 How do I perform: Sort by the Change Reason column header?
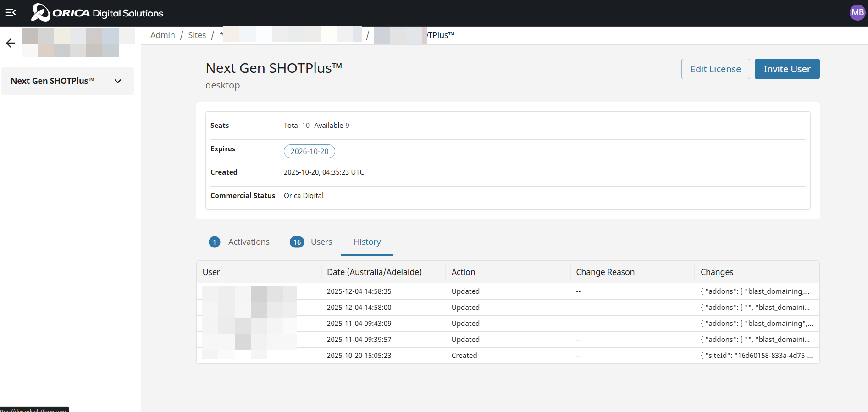pyautogui.click(x=632, y=272)
